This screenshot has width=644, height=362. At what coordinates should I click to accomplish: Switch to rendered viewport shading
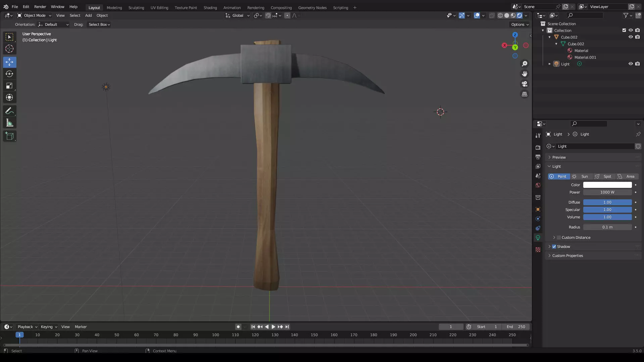(519, 15)
